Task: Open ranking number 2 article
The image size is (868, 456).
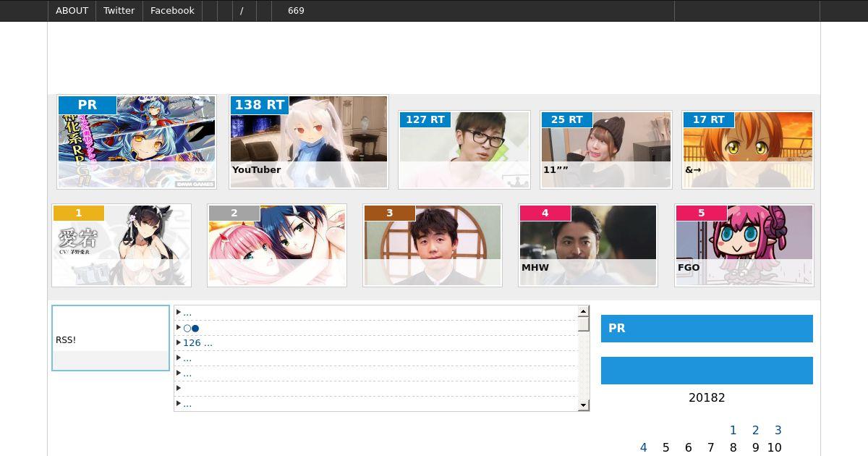Action: [x=277, y=245]
